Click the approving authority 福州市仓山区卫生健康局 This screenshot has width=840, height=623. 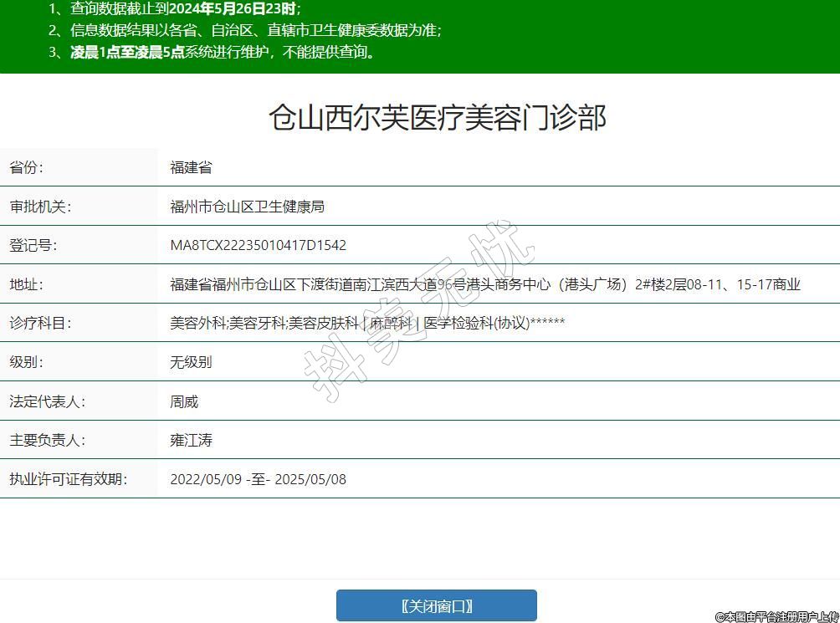[247, 207]
